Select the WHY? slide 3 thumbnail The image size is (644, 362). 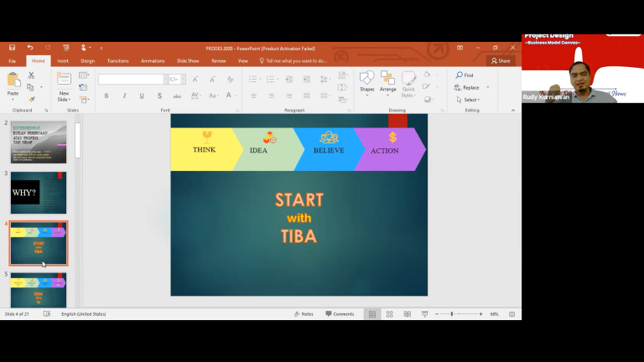click(x=39, y=193)
